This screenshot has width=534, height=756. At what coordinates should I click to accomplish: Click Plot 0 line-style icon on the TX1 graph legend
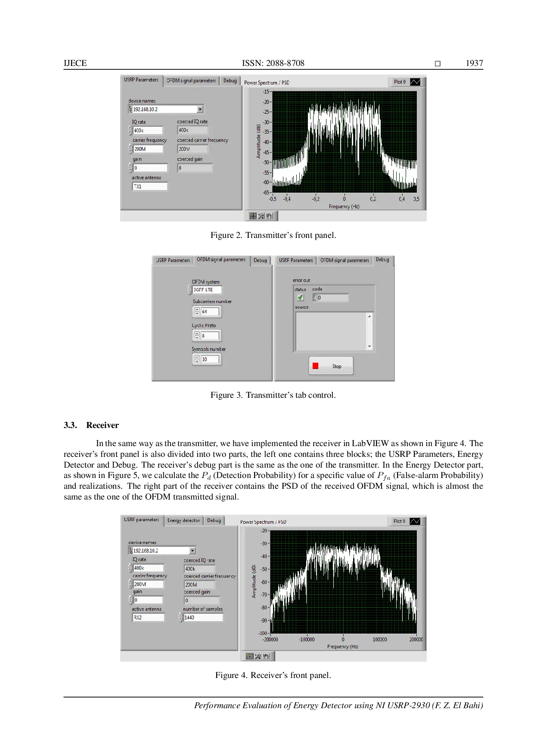click(415, 82)
